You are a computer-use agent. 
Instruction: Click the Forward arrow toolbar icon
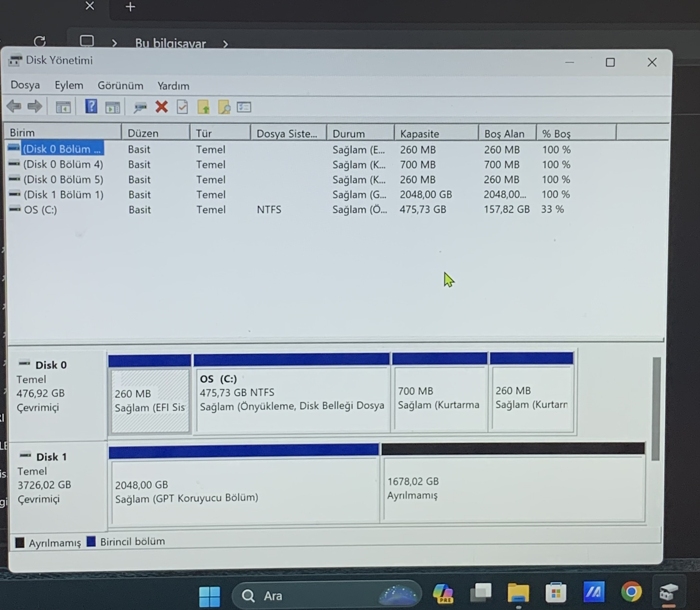[x=35, y=106]
